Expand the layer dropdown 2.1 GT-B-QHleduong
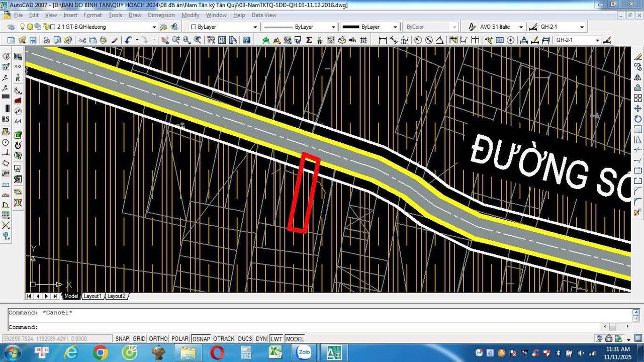The height and width of the screenshot is (362, 644). point(154,27)
